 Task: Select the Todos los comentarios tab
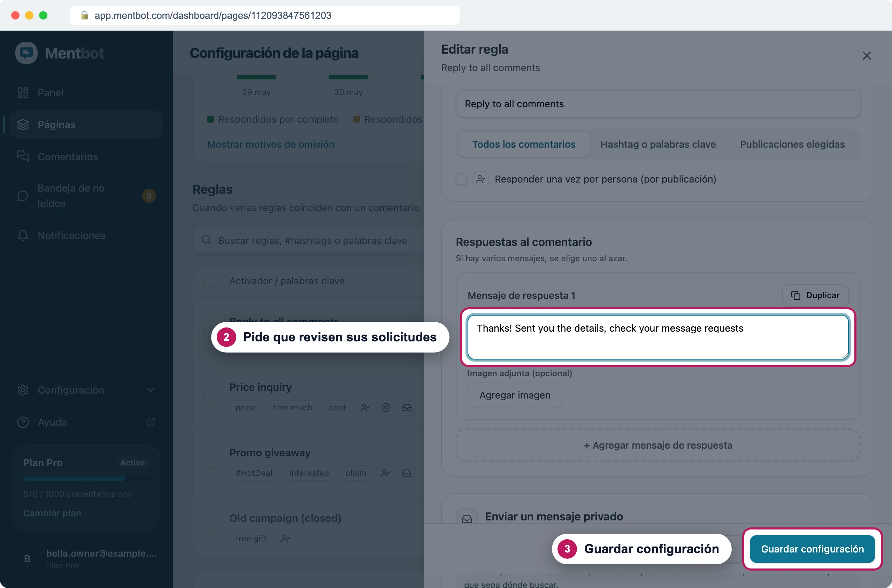tap(524, 144)
